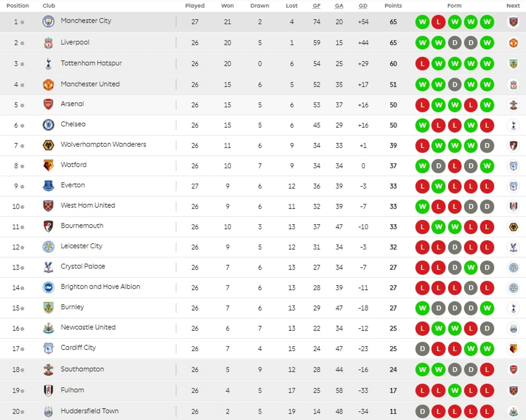Click Liverpool's first grey D form circle
The width and height of the screenshot is (526, 420).
(455, 43)
